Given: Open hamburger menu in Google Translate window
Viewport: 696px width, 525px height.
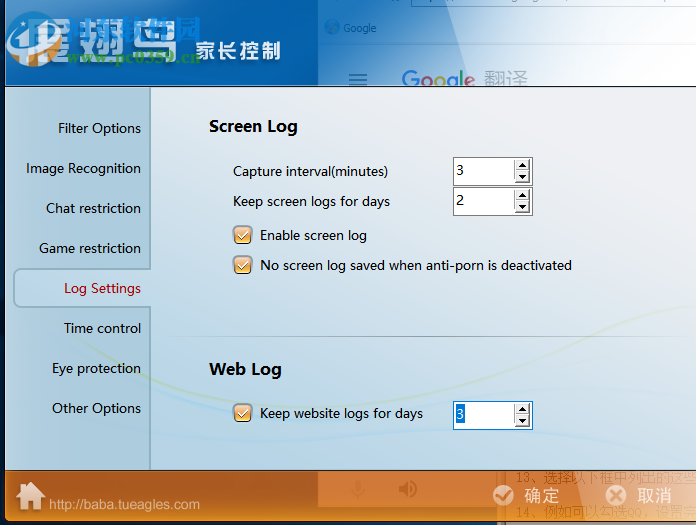Looking at the screenshot, I should [x=358, y=79].
